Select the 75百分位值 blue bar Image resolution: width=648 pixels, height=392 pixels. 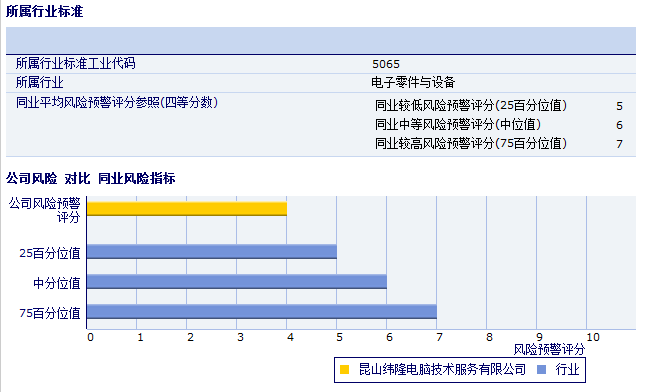(262, 312)
